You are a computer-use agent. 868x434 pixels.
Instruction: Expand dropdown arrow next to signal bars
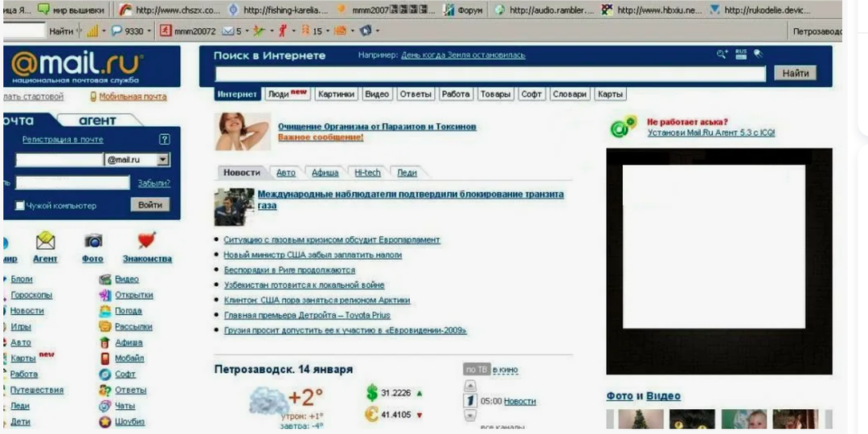[x=104, y=31]
